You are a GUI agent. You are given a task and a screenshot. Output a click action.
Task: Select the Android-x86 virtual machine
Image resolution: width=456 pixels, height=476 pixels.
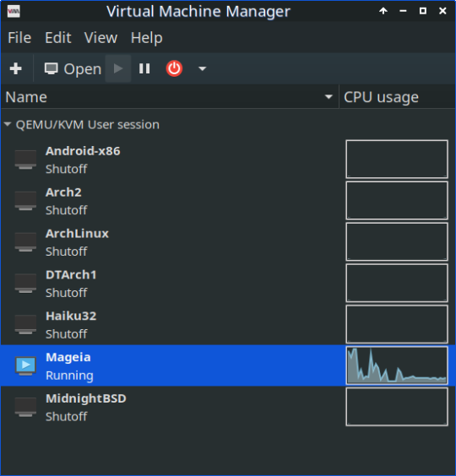click(228, 160)
